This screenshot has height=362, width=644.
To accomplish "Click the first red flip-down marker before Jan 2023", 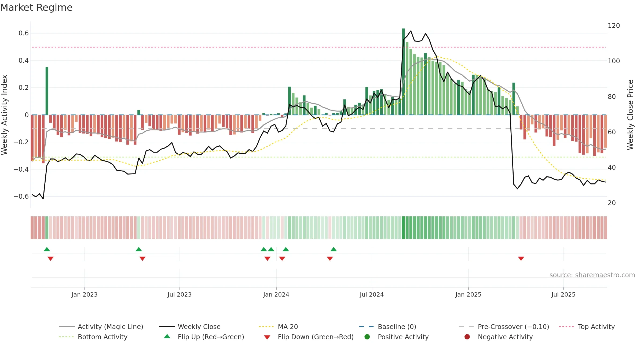I will (x=50, y=258).
